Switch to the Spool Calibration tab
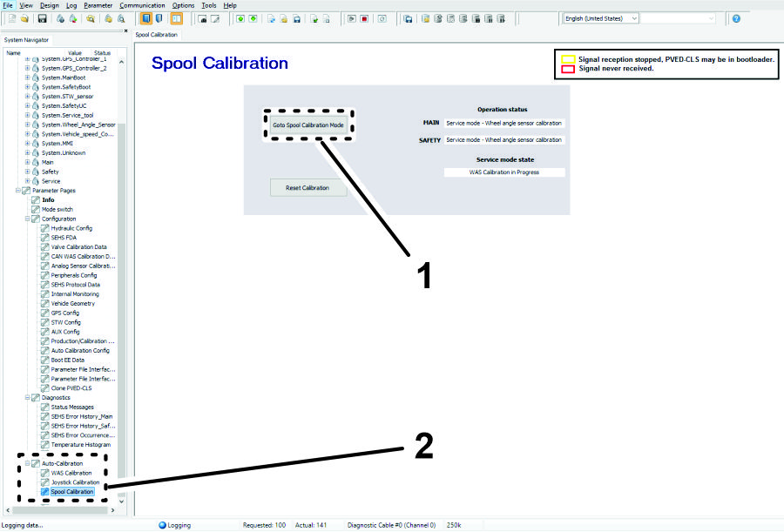The height and width of the screenshot is (532, 784). [157, 35]
